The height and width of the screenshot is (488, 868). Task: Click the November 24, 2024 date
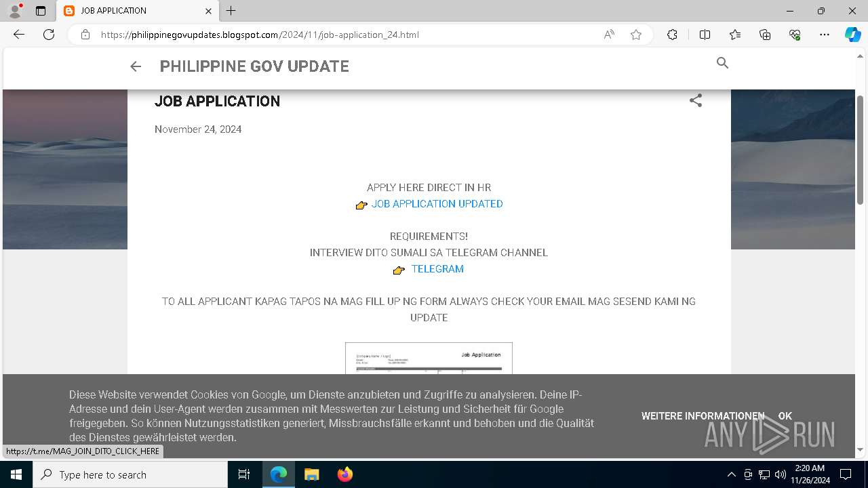(198, 129)
